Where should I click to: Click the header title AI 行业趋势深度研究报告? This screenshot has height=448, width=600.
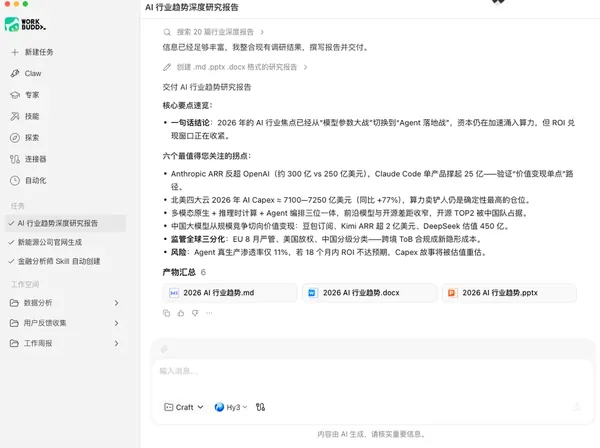[x=192, y=7]
